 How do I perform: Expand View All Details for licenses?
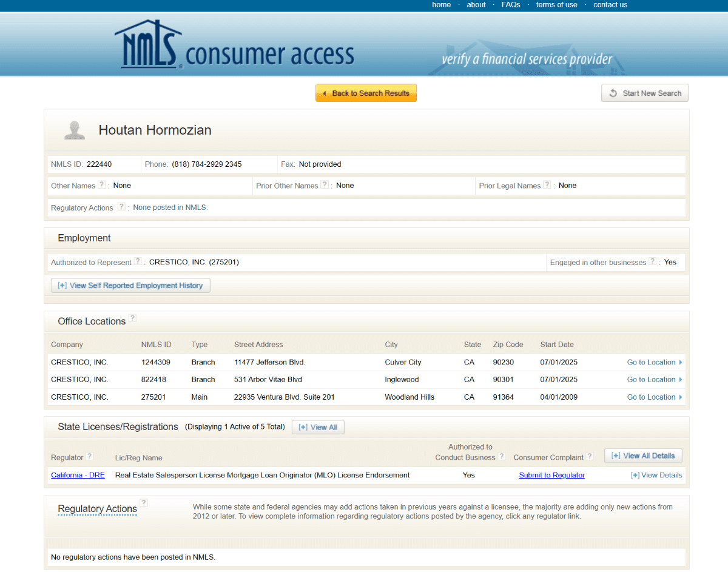point(643,456)
